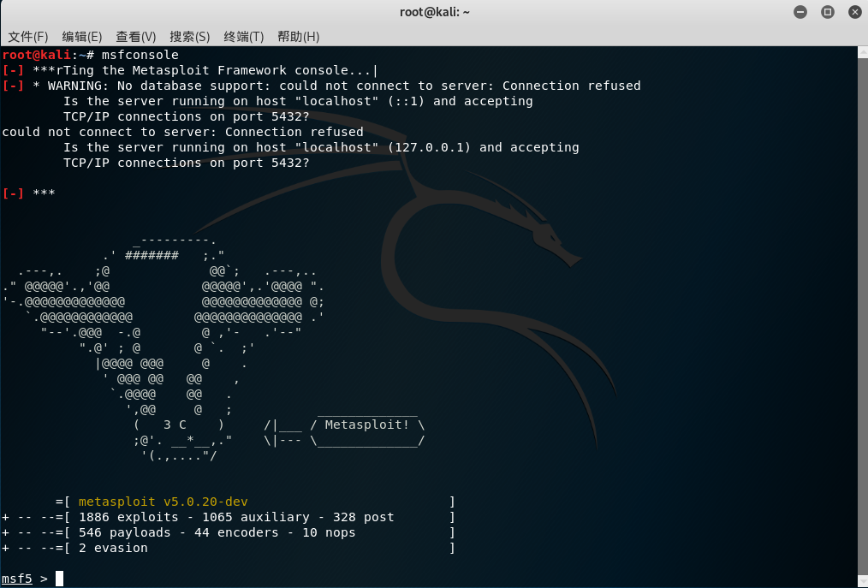This screenshot has height=588, width=868.
Task: Click the '(127.0.0.1)' address text
Action: (429, 147)
